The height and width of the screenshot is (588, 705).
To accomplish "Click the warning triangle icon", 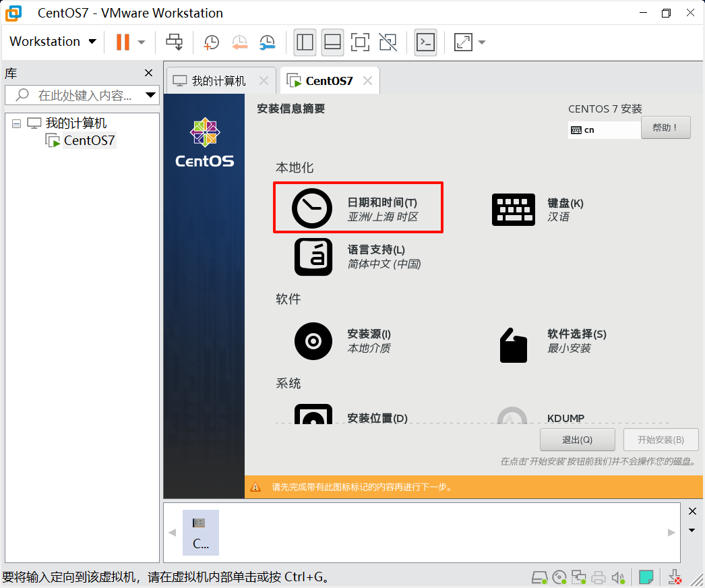I will 255,487.
